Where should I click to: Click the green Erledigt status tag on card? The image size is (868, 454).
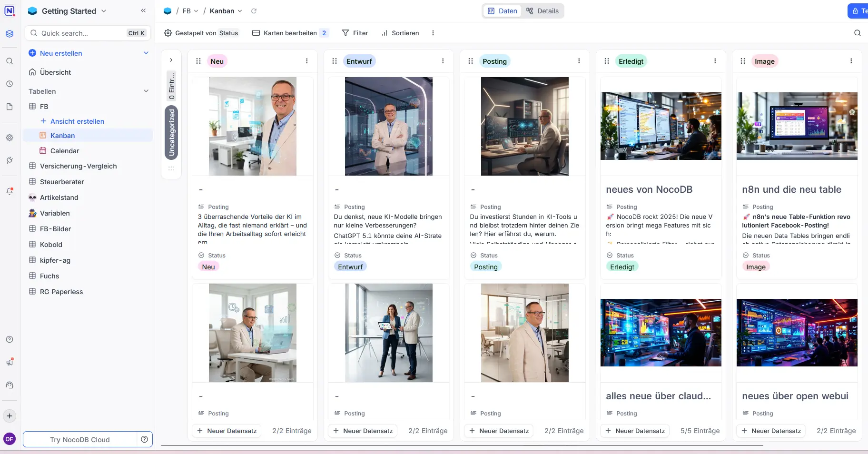point(622,267)
